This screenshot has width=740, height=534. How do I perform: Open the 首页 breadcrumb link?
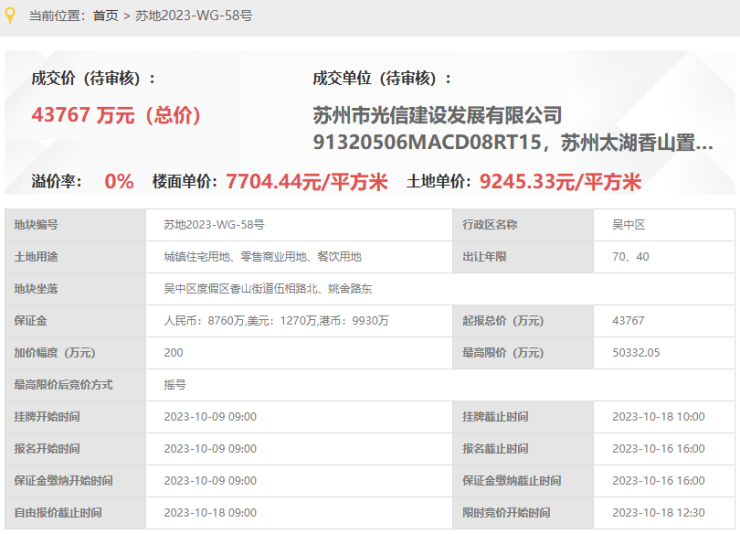[105, 16]
